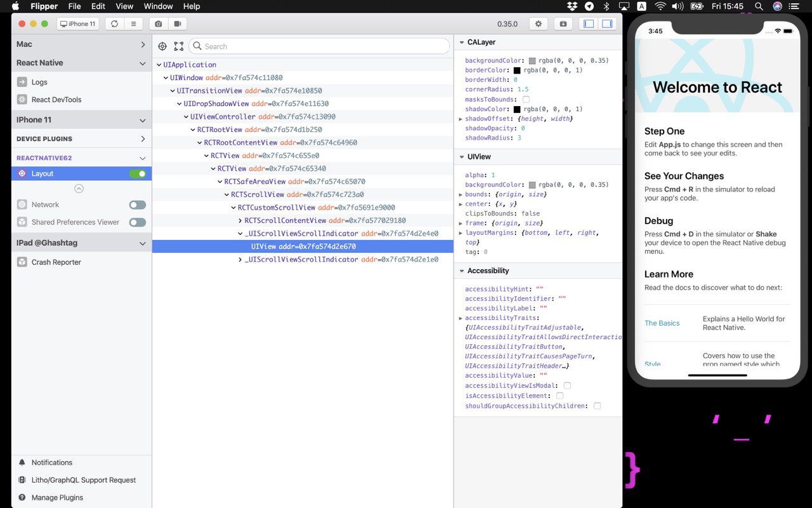This screenshot has height=508, width=812.
Task: Open the File menu
Action: [74, 6]
